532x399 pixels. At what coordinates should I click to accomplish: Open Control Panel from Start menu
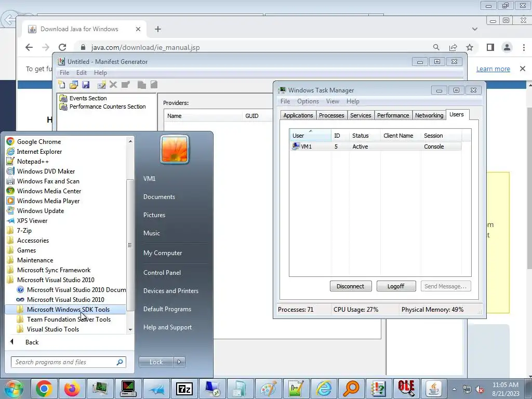[162, 272]
